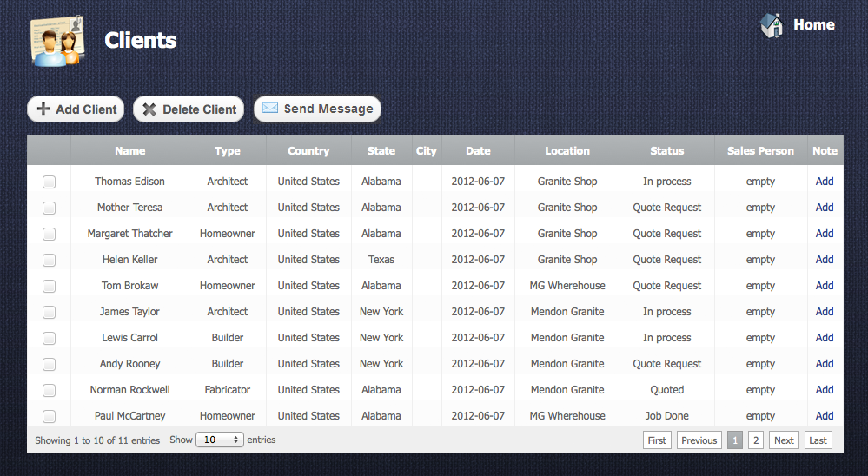Viewport: 868px width, 476px height.
Task: Check the box beside Paul McCartney
Action: click(49, 416)
